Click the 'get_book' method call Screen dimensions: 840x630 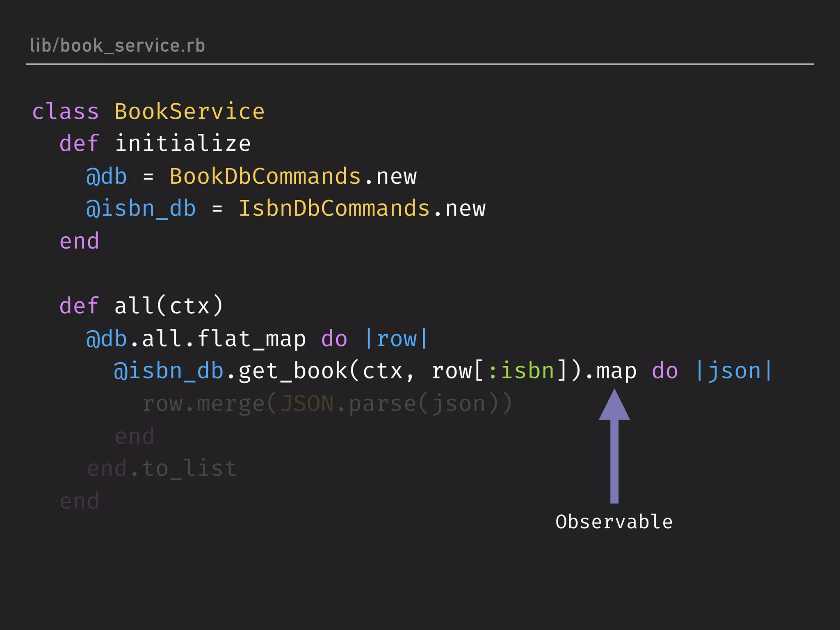point(293,372)
